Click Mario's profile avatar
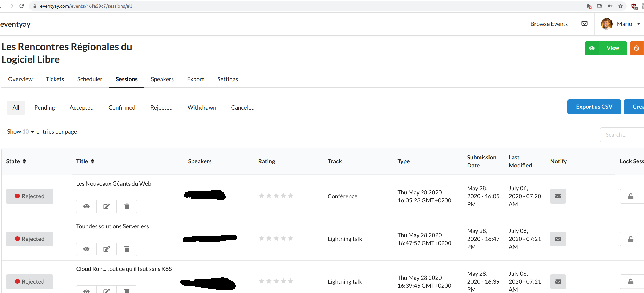Screen dimensions: 644x293 point(607,24)
